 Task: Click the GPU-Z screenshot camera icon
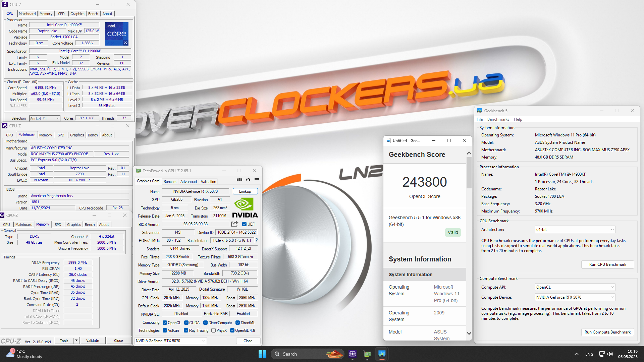pyautogui.click(x=239, y=180)
